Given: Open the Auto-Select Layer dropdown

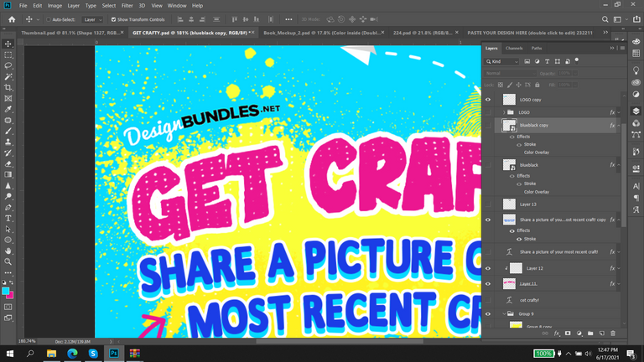Looking at the screenshot, I should (92, 19).
